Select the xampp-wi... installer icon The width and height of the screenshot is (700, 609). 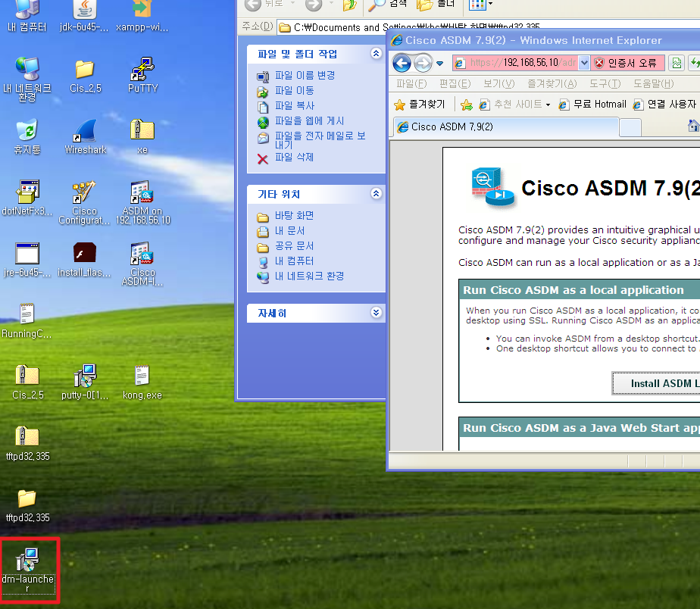(142, 16)
